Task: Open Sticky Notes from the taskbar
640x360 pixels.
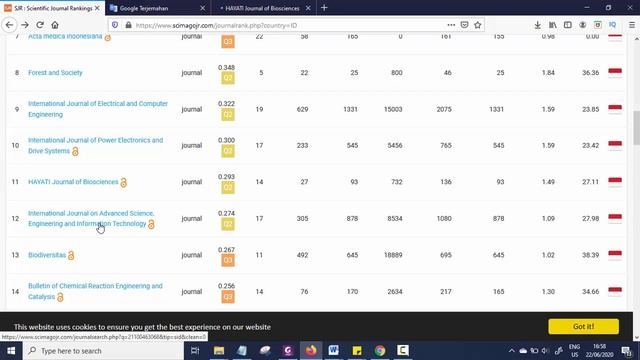Action: (x=357, y=351)
